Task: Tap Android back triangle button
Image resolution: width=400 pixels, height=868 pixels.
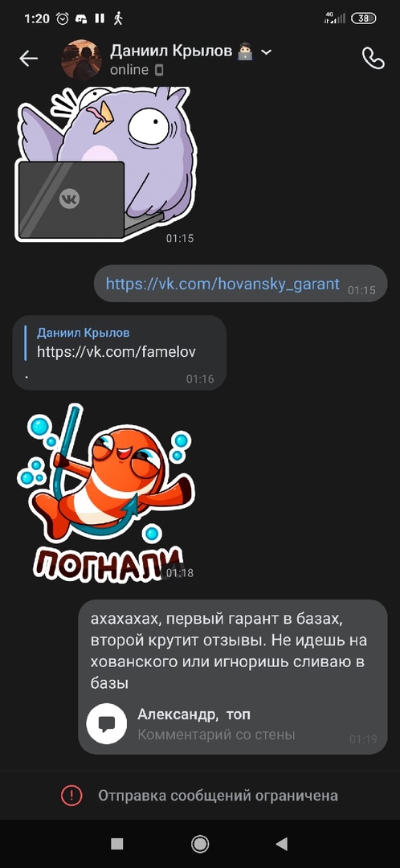Action: pos(282,843)
